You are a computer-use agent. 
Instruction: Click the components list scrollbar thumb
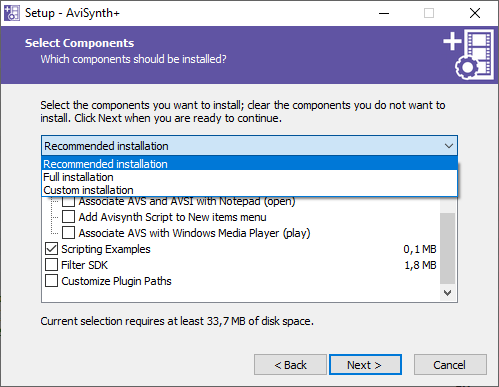(x=448, y=248)
